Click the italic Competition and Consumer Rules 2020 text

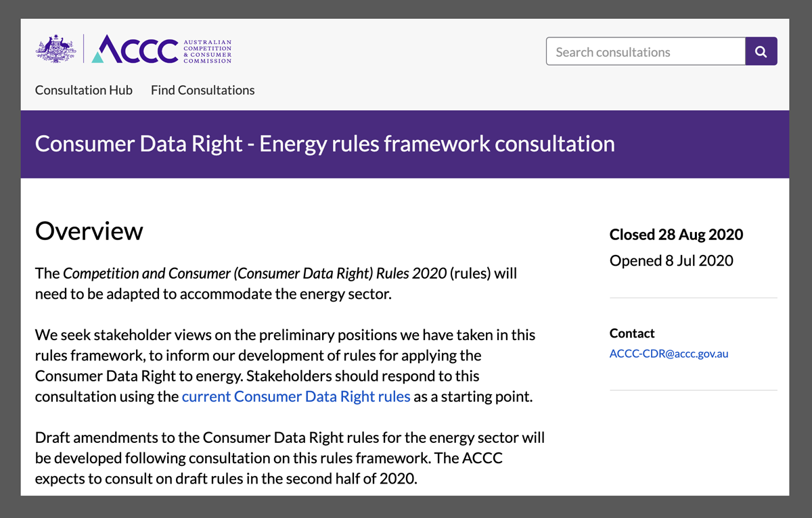(255, 273)
